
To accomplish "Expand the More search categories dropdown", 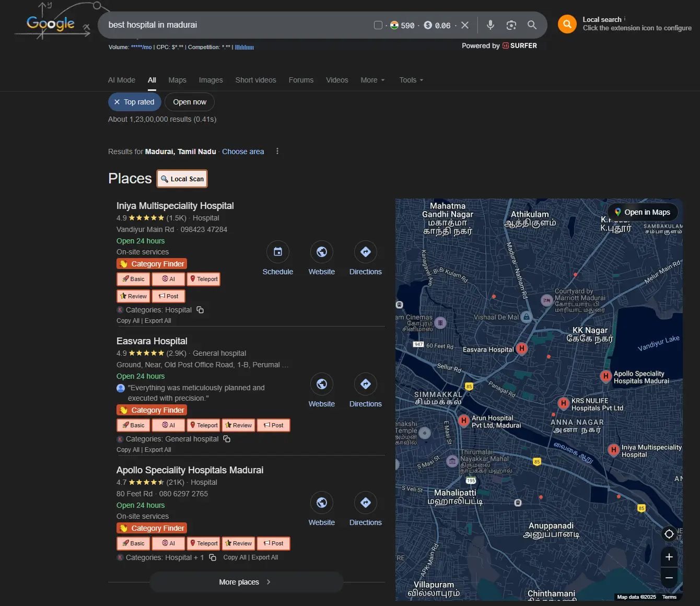I will tap(372, 80).
